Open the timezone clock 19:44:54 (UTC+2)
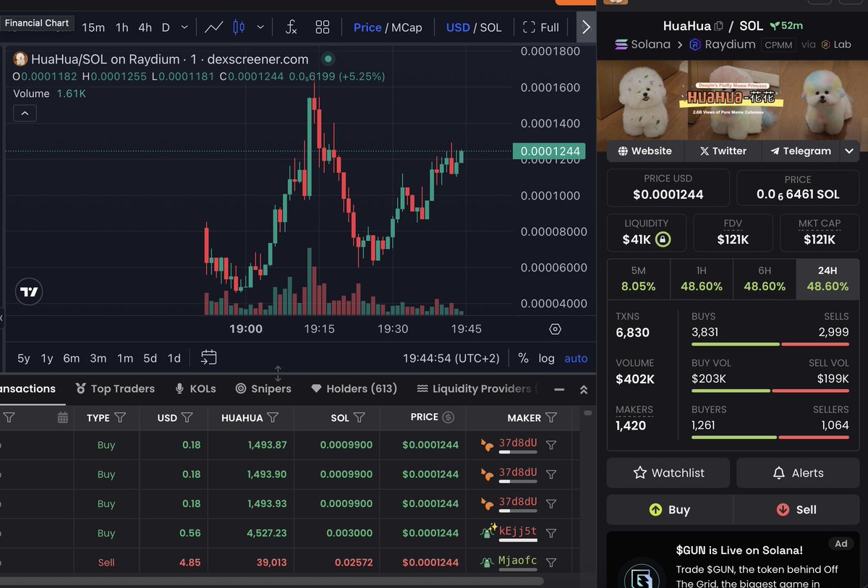 click(451, 358)
